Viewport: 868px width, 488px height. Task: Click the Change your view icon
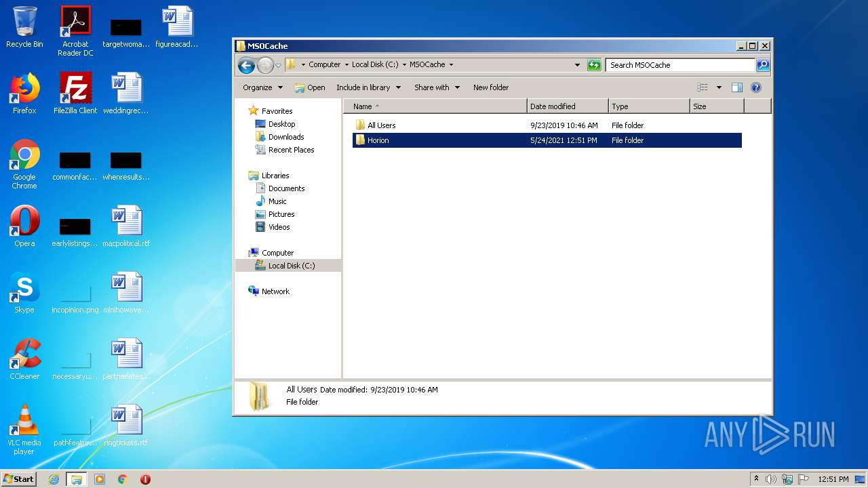click(x=703, y=87)
